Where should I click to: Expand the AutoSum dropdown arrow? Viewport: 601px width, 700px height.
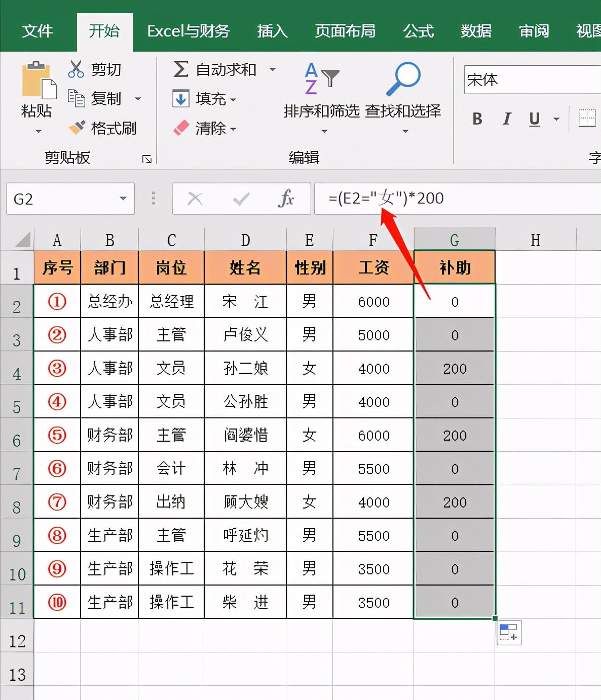[x=273, y=69]
